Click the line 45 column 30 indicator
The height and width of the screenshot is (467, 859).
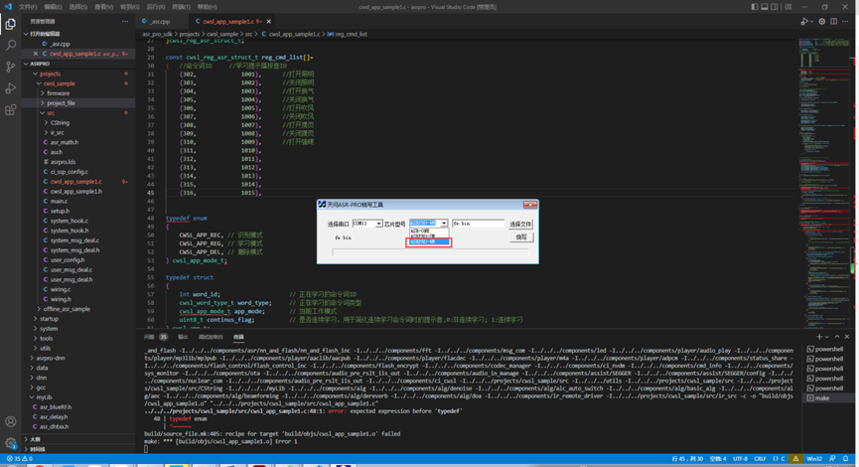tap(687, 459)
